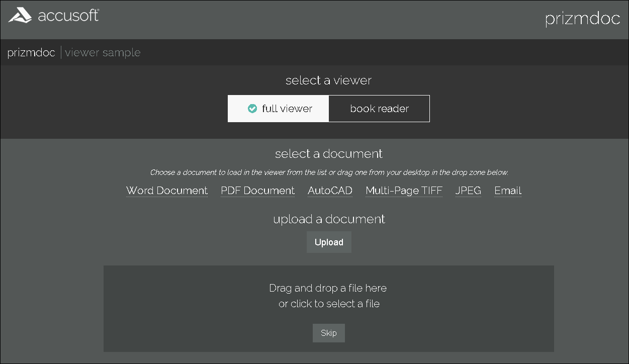Load the AutoCAD sample document

click(330, 191)
